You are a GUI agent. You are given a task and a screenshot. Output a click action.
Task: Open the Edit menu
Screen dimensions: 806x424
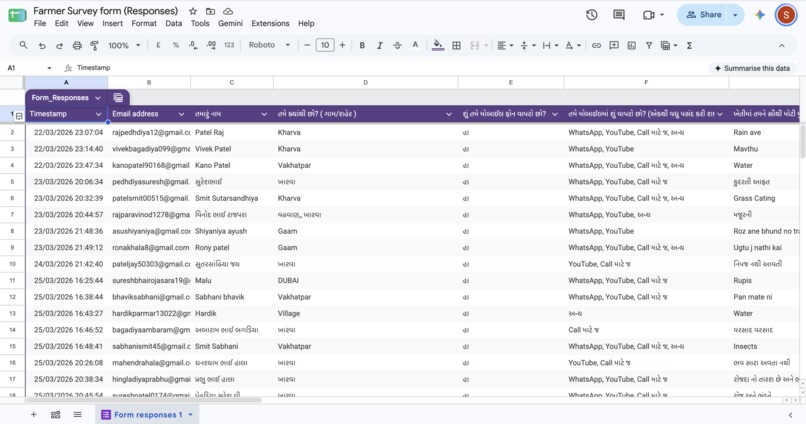(62, 23)
